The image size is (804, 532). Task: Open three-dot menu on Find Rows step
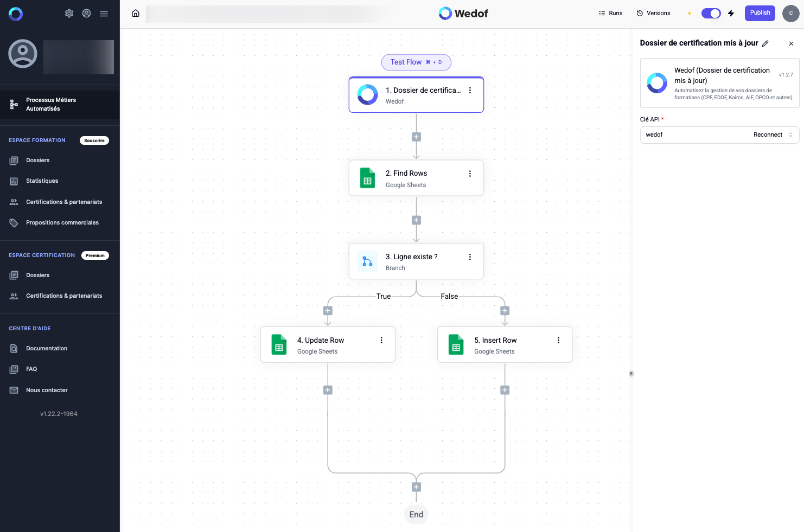tap(470, 174)
